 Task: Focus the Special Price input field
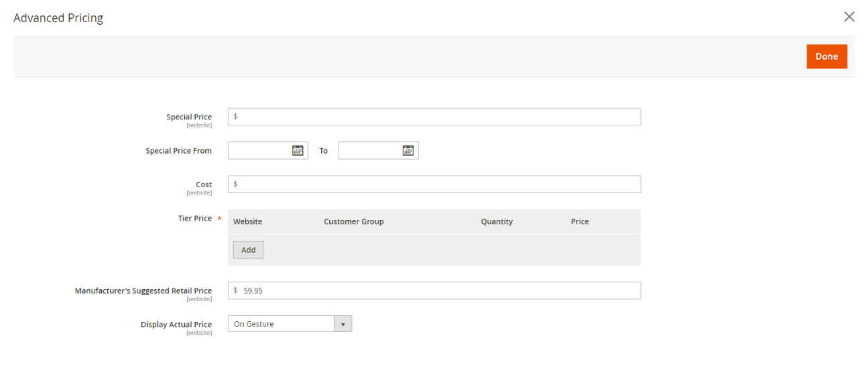point(434,117)
